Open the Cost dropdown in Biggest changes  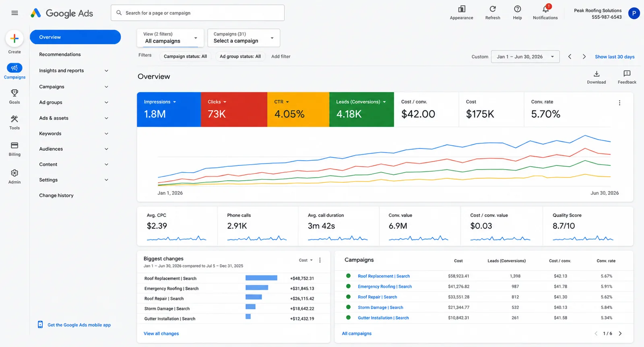306,260
